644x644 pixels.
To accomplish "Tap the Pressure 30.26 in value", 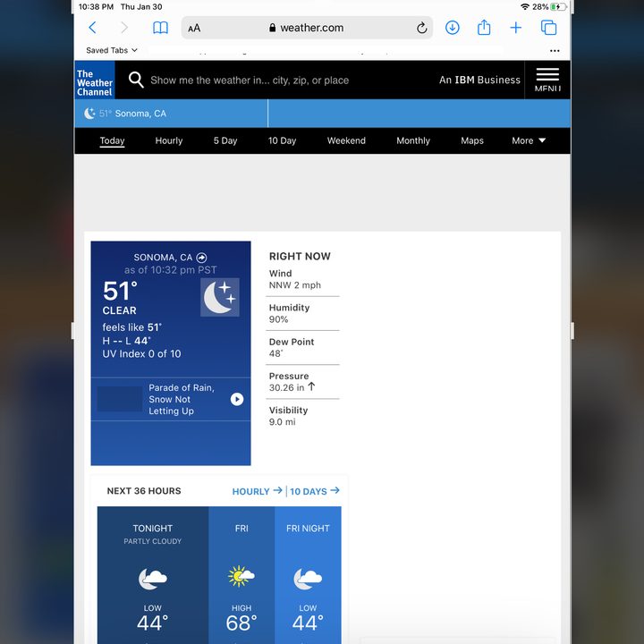I will (292, 387).
